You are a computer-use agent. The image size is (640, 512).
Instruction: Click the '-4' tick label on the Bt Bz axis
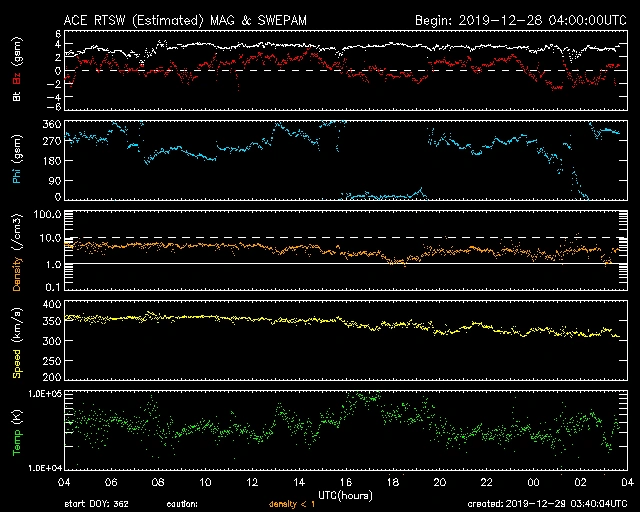coord(53,97)
